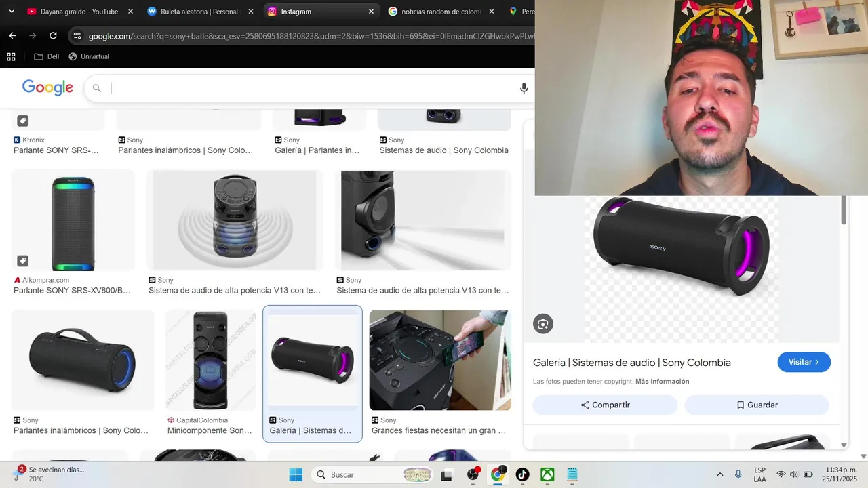Viewport: 868px width, 488px height.
Task: Close the Ruleta aleatoria tab
Action: (251, 12)
